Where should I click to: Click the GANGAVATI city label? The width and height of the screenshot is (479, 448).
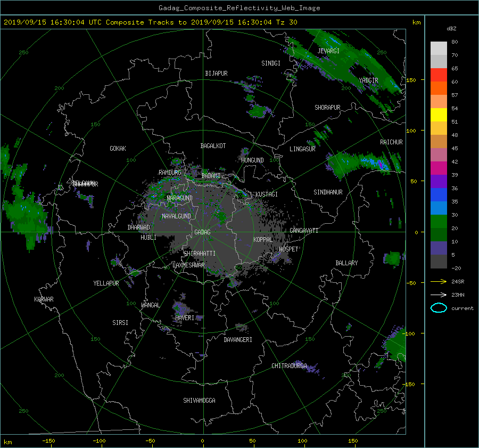(304, 231)
